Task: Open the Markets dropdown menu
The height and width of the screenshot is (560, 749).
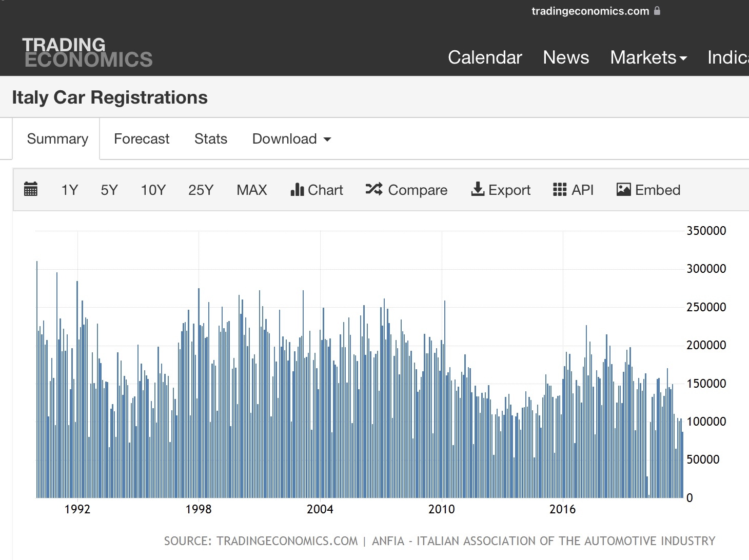Action: coord(648,57)
